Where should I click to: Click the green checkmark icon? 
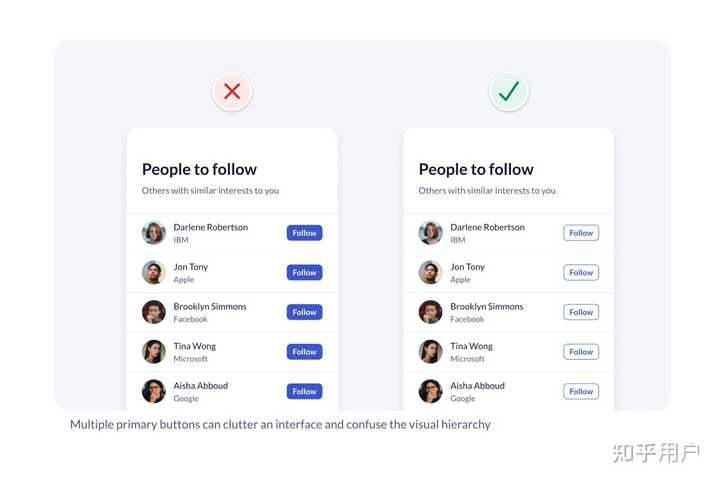(x=509, y=92)
